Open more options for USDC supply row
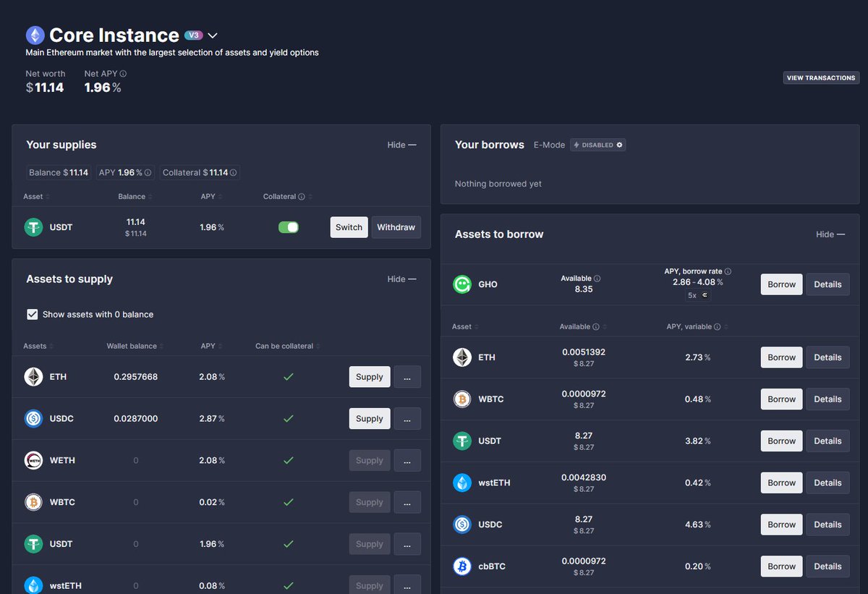Viewport: 868px width, 594px height. [407, 419]
